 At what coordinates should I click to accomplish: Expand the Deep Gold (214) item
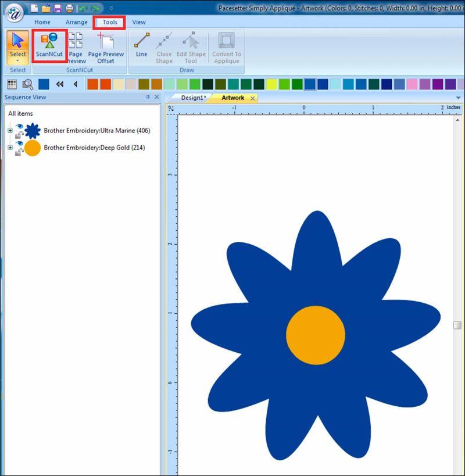pyautogui.click(x=10, y=148)
